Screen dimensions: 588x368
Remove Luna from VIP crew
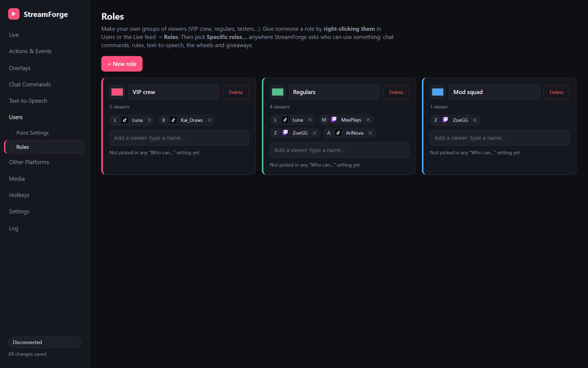(x=149, y=120)
